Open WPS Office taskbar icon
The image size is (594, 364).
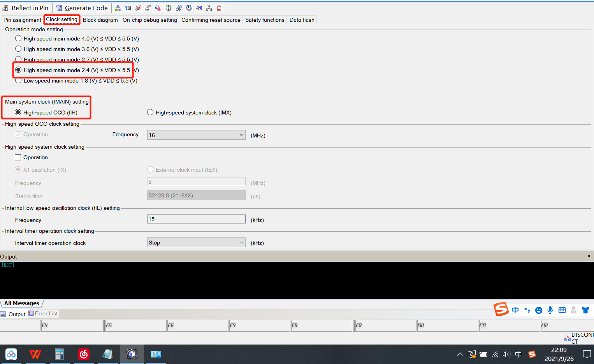click(35, 354)
